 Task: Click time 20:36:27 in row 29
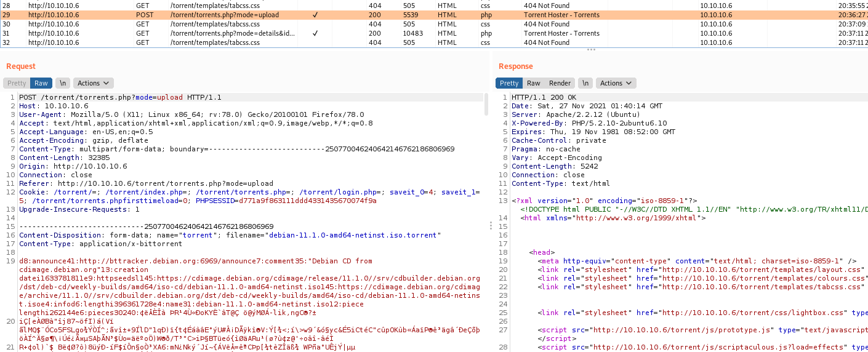coord(853,15)
